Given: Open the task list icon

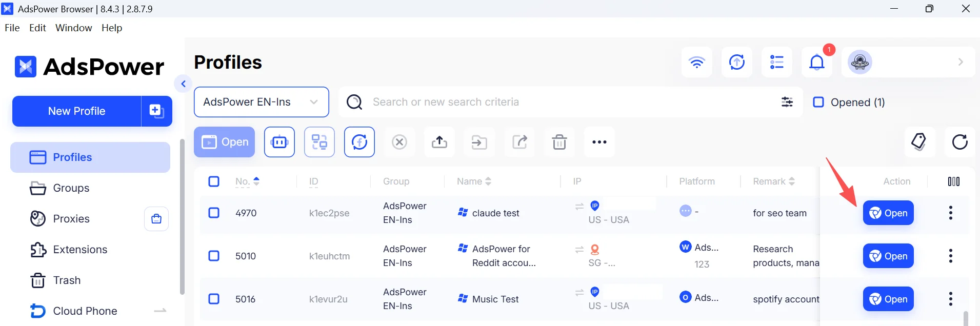Looking at the screenshot, I should click(777, 62).
